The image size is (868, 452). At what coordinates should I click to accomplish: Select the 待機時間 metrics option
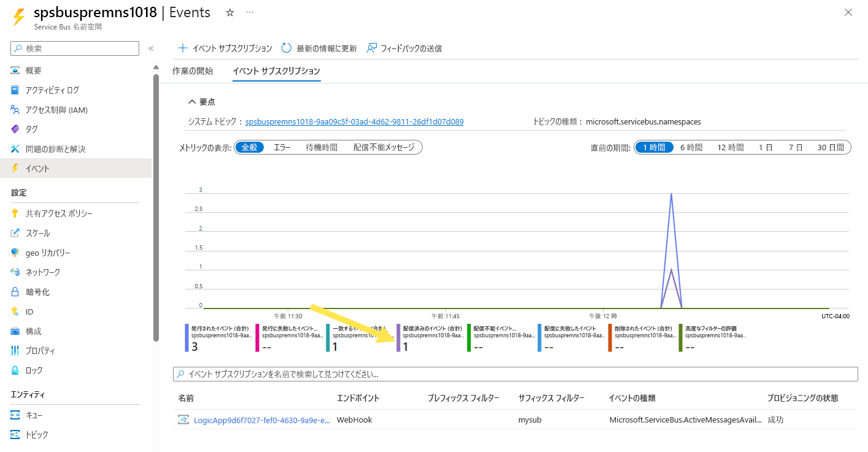(321, 147)
